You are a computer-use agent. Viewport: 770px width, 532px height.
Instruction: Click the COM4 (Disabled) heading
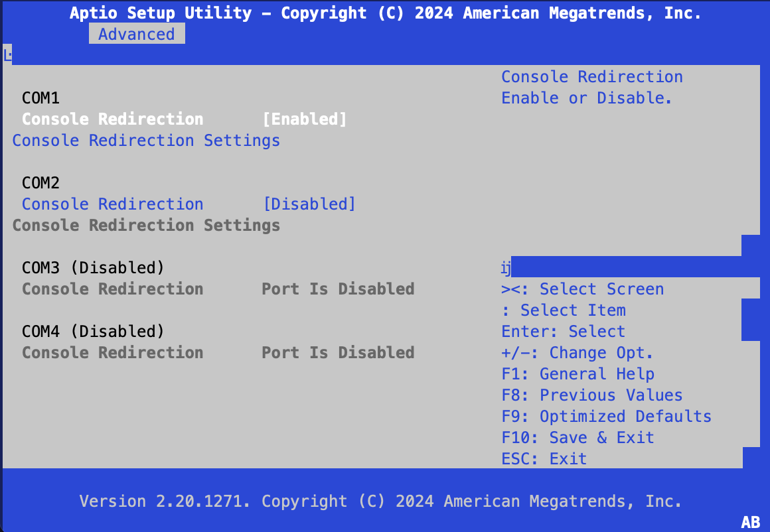point(94,332)
